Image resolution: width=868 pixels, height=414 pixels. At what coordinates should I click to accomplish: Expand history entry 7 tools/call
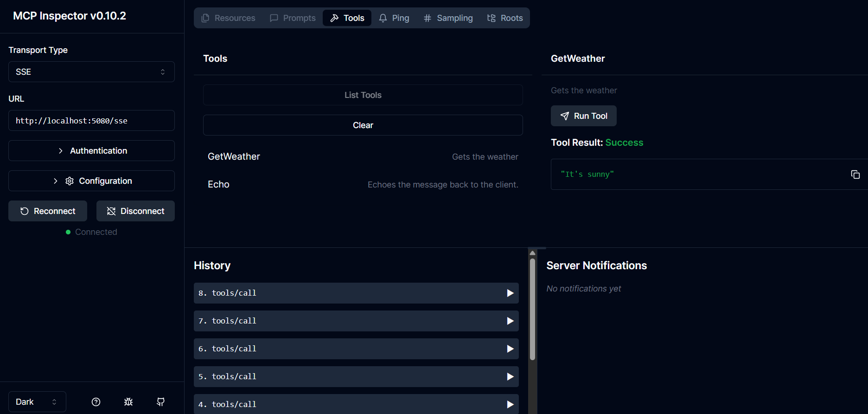(356, 321)
